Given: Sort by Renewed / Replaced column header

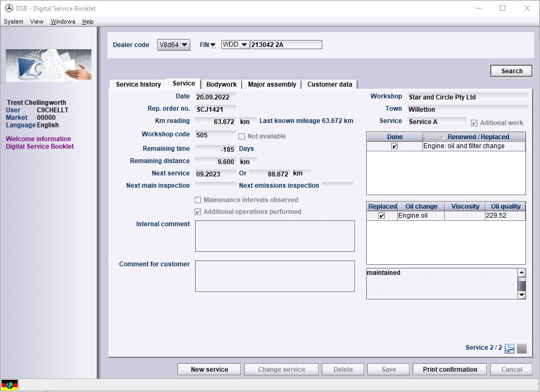Looking at the screenshot, I should click(474, 137).
